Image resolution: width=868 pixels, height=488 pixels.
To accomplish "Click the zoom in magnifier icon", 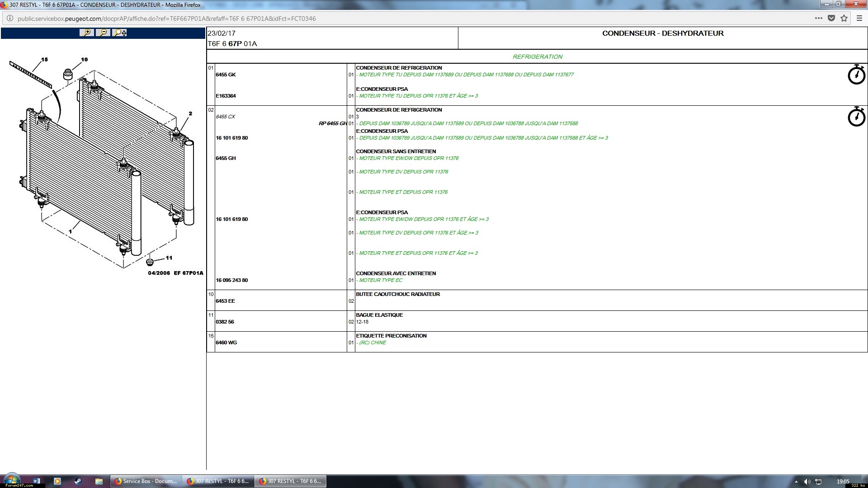I will [x=86, y=33].
